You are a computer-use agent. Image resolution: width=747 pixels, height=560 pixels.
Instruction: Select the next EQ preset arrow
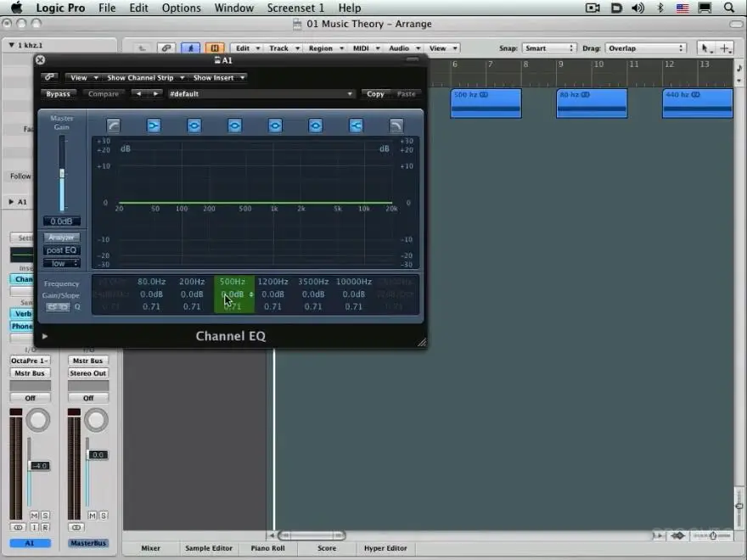[156, 94]
